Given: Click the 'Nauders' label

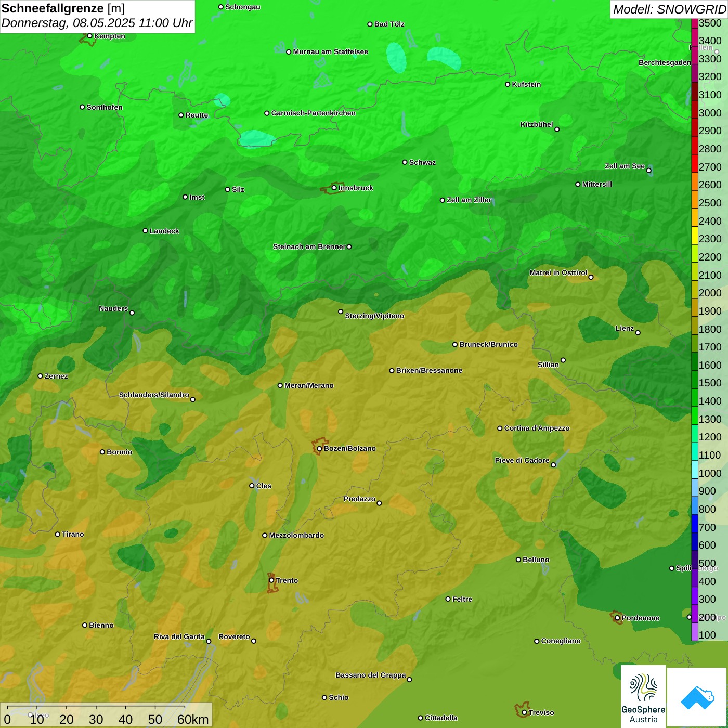Looking at the screenshot, I should click(x=113, y=308).
